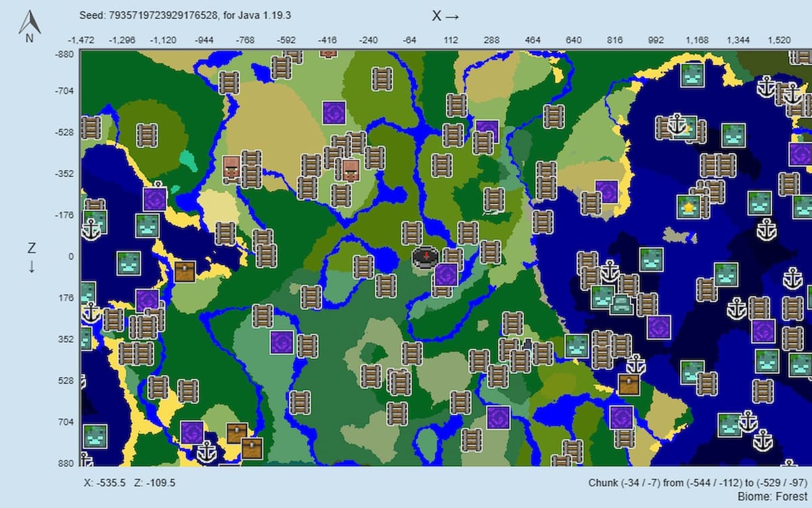812x508 pixels.
Task: Click the compass north arrow in top-left corner
Action: coord(30,20)
